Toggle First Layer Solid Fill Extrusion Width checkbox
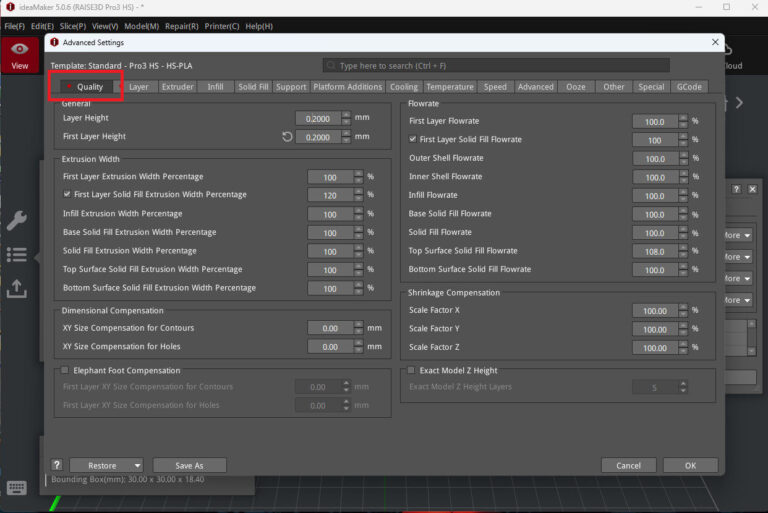This screenshot has width=768, height=513. [x=67, y=195]
